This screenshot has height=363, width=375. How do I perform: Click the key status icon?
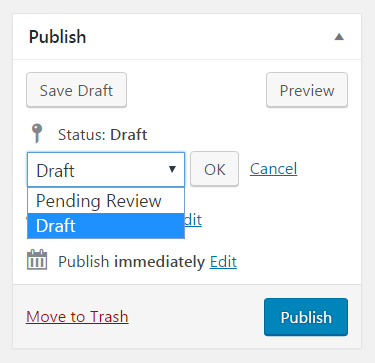tap(37, 133)
